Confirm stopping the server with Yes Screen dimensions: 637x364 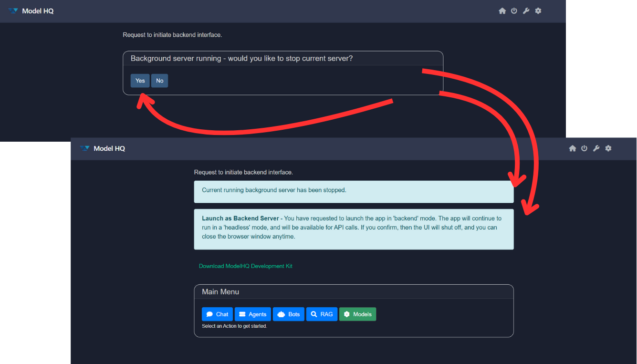140,81
